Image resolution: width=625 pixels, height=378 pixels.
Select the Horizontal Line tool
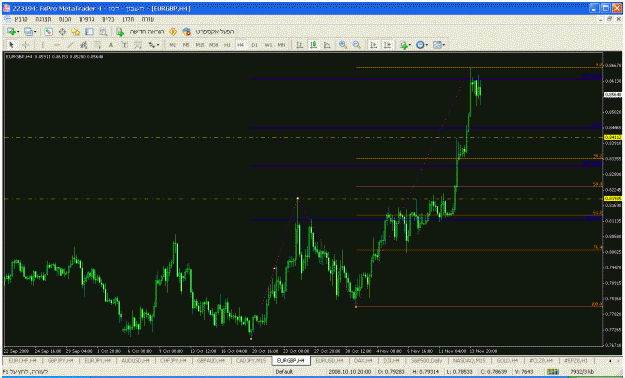point(57,45)
